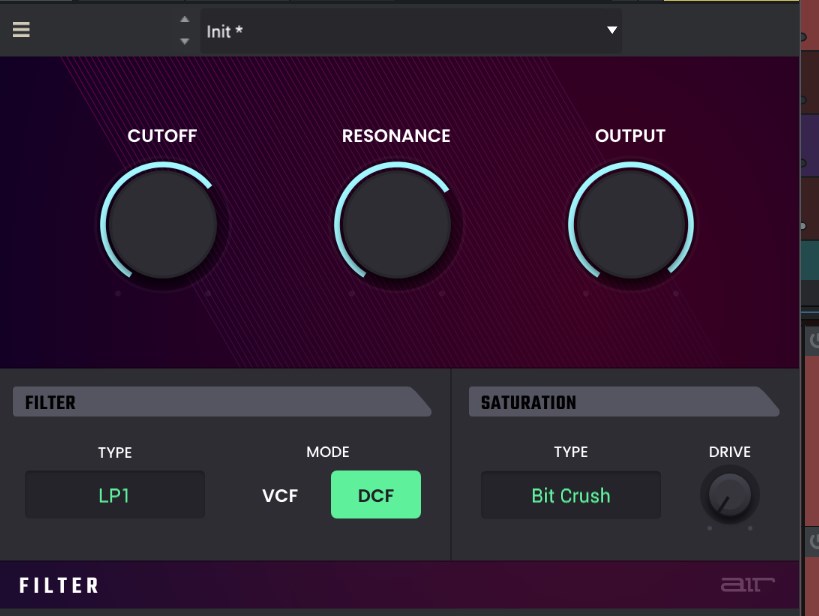Click the preset dropdown triangle arrow

pyautogui.click(x=612, y=31)
